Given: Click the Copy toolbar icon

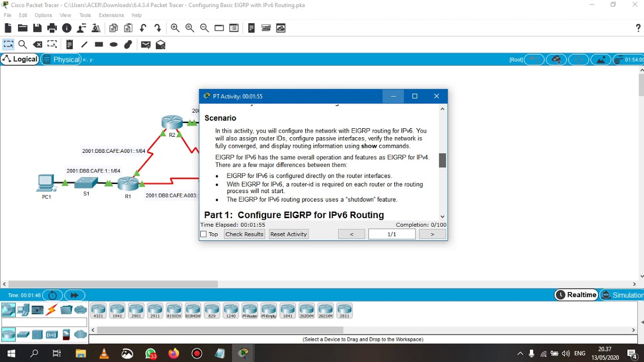Looking at the screenshot, I should [114, 28].
